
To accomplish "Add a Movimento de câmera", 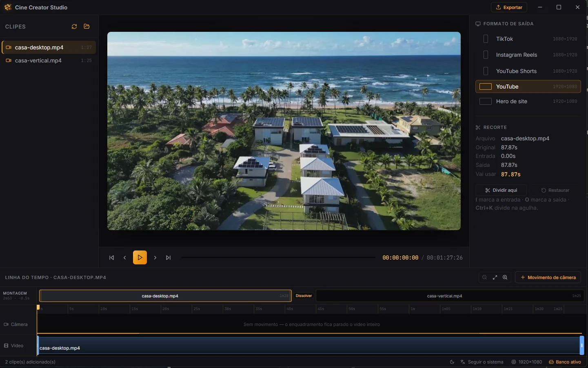I will tap(548, 277).
